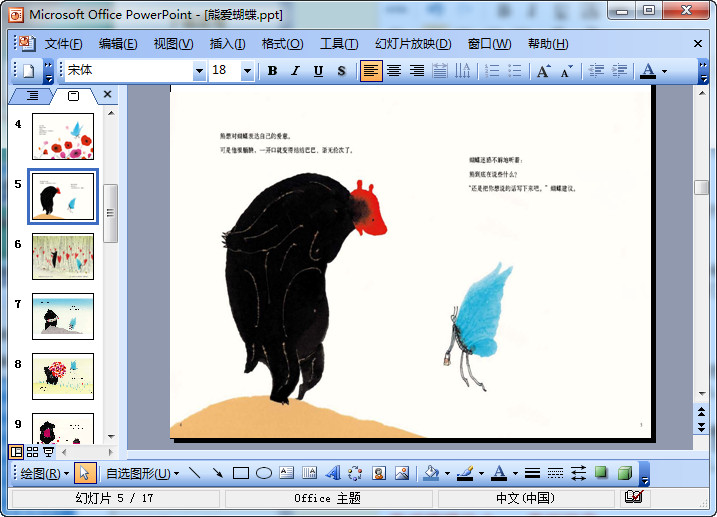Click the New document icon in toolbar

coord(28,71)
